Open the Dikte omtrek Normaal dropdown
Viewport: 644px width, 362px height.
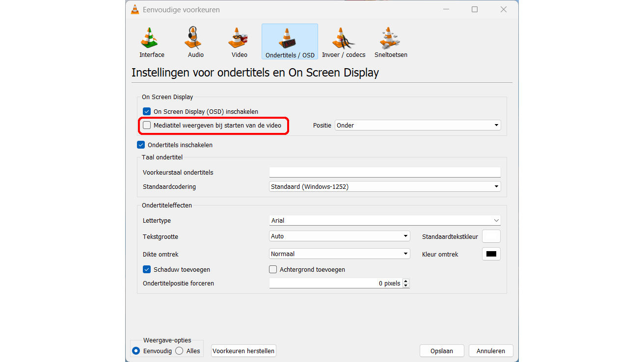[339, 254]
